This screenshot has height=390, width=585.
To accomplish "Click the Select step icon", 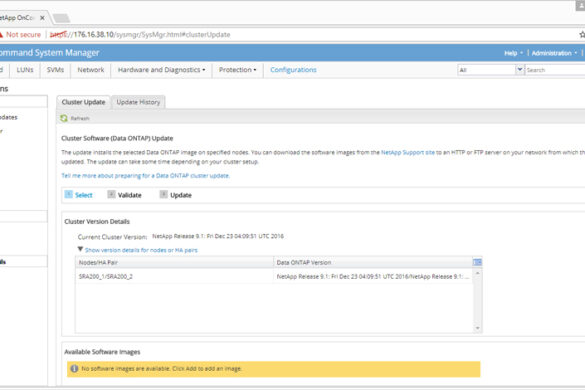I will pos(68,194).
